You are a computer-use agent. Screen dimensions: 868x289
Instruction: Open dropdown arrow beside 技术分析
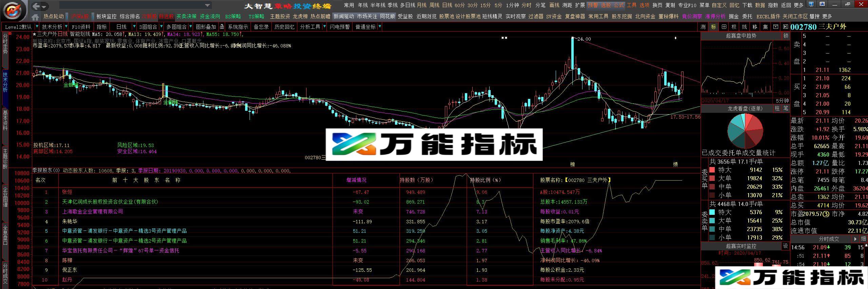coord(65,27)
